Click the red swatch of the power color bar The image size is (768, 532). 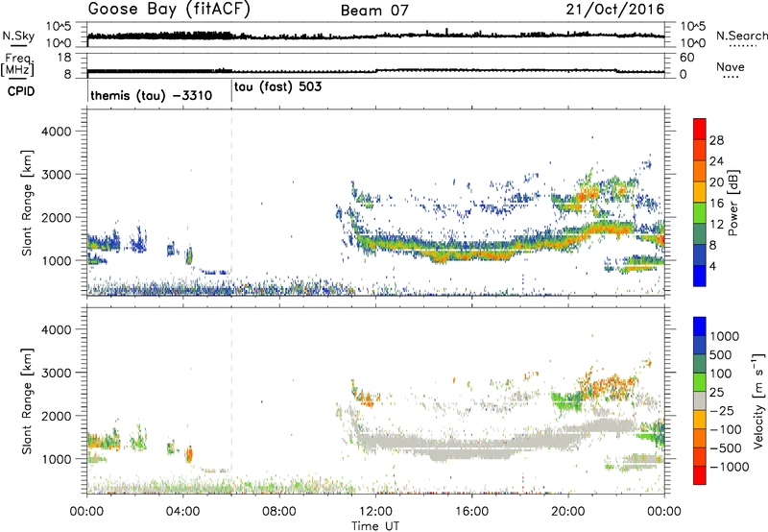(700, 130)
